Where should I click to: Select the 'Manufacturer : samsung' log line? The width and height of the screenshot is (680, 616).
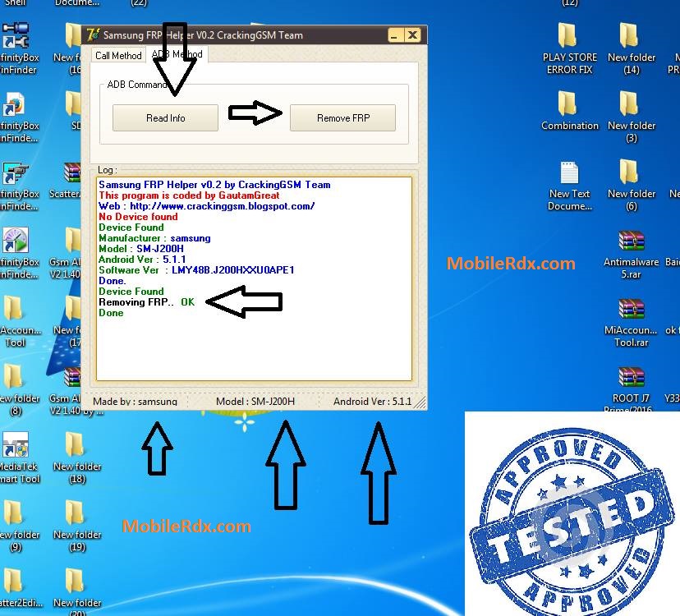coord(154,237)
